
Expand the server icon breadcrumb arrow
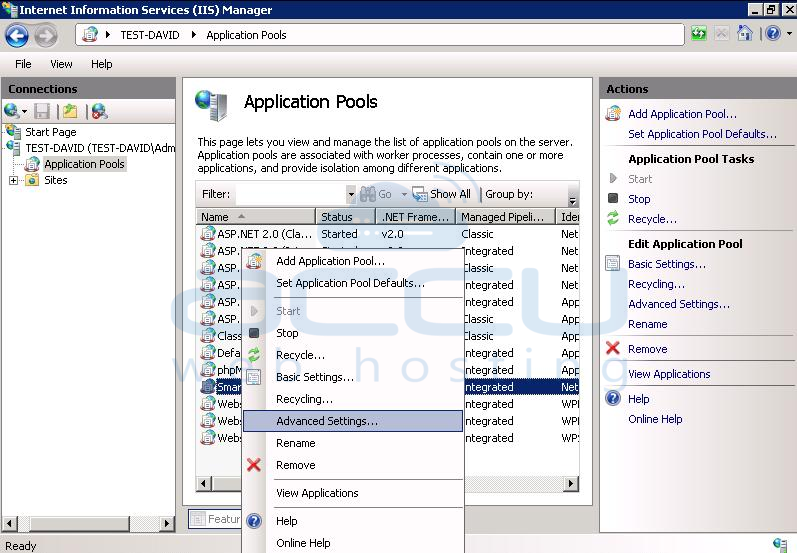point(108,35)
